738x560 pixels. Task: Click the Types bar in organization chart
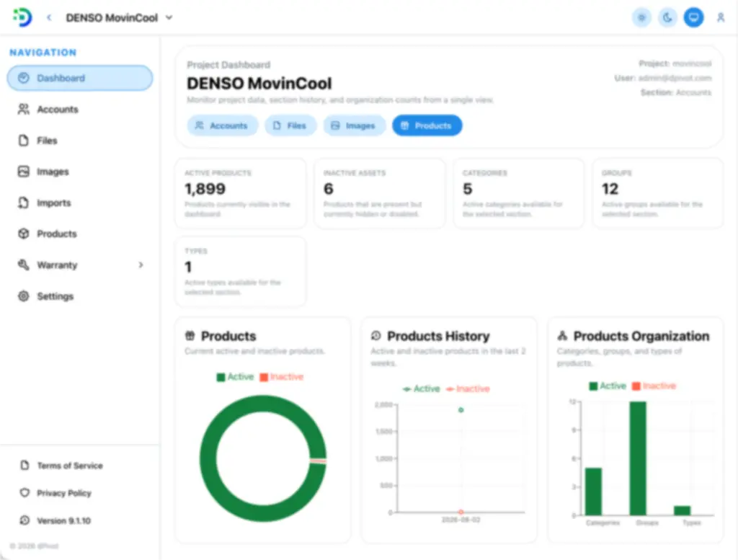coord(682,510)
